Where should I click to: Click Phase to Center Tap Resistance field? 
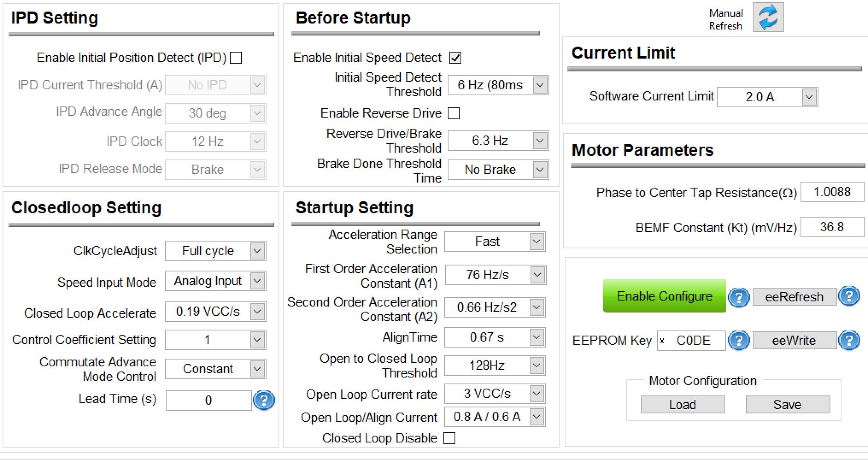click(x=831, y=192)
